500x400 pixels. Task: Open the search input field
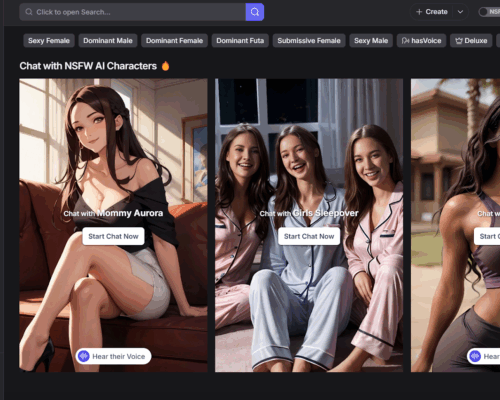(x=132, y=12)
